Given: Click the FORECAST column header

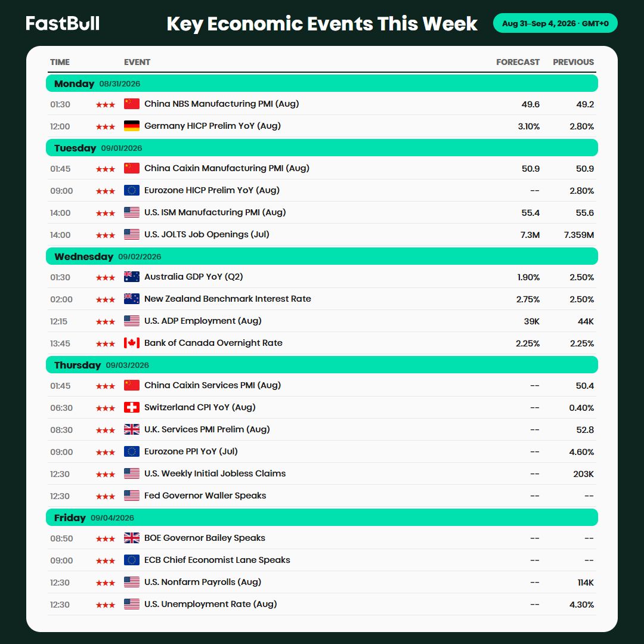Looking at the screenshot, I should point(518,62).
